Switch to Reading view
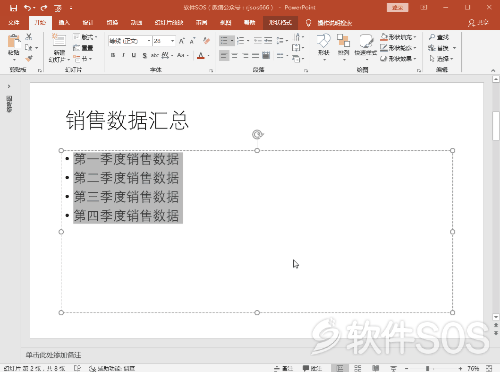The image size is (500, 372). click(376, 368)
